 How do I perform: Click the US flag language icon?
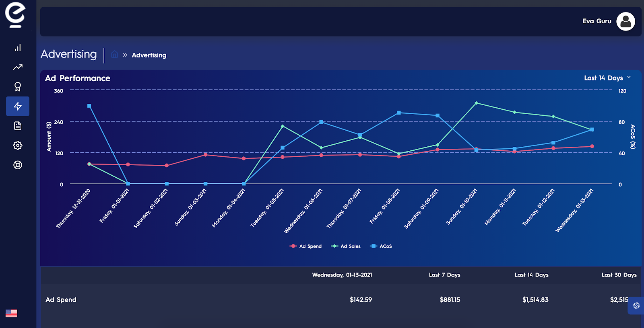11,313
